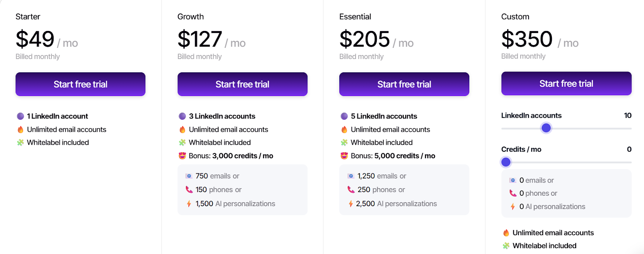Click the puzzle icon beside Growth's Whitelabel included
This screenshot has width=644, height=254.
coord(182,142)
